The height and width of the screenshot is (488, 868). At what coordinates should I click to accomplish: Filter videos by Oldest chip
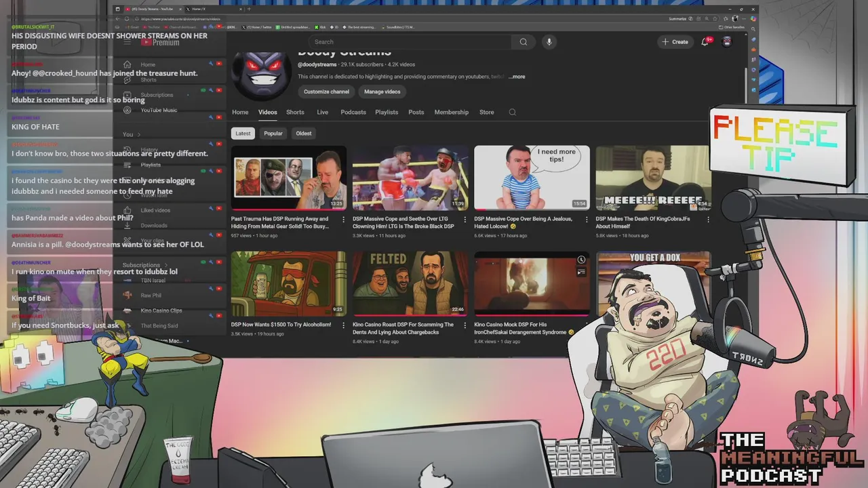[304, 134]
